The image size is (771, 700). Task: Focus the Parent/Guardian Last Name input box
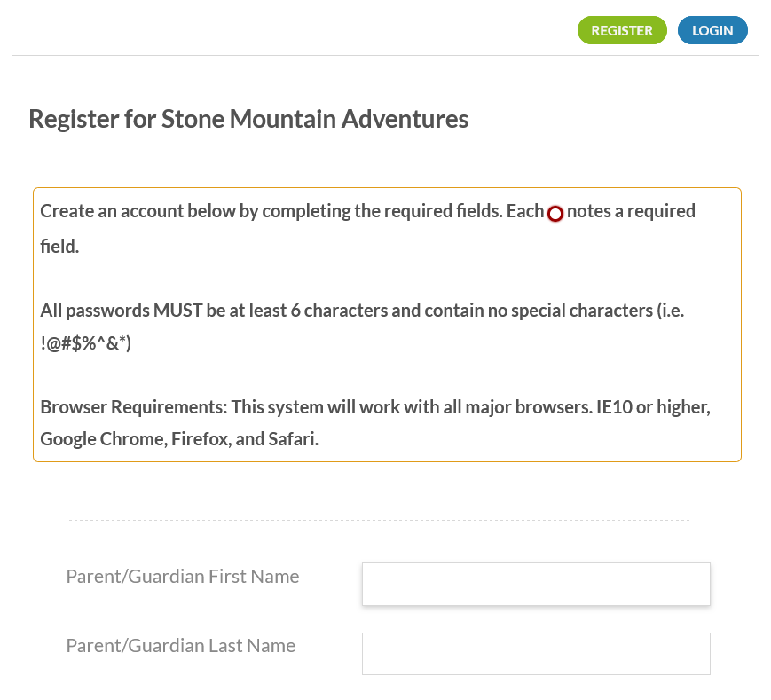coord(536,653)
